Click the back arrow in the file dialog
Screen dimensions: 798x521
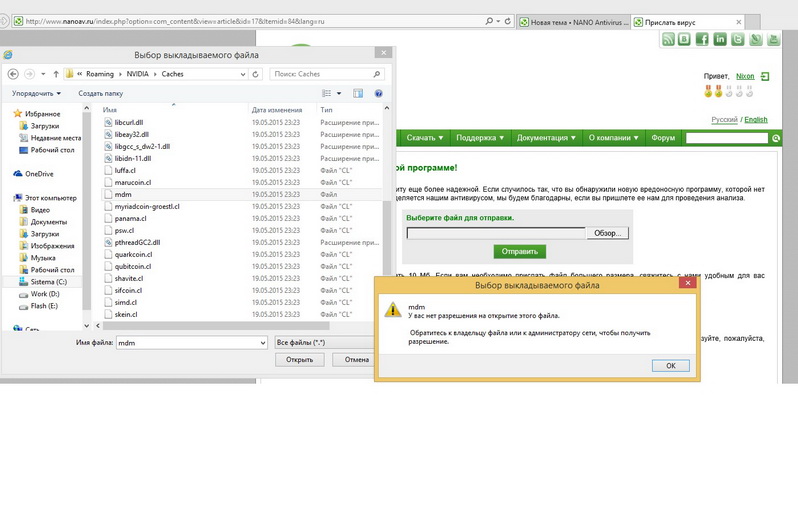[13, 74]
